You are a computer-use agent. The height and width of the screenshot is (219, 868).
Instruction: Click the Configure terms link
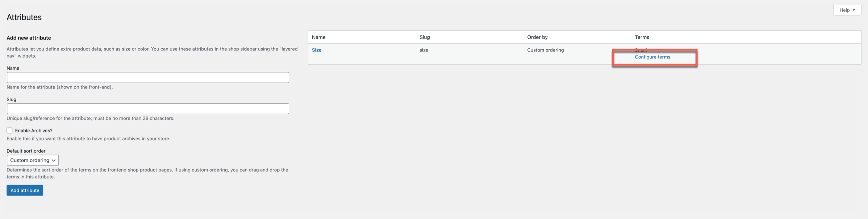click(652, 57)
